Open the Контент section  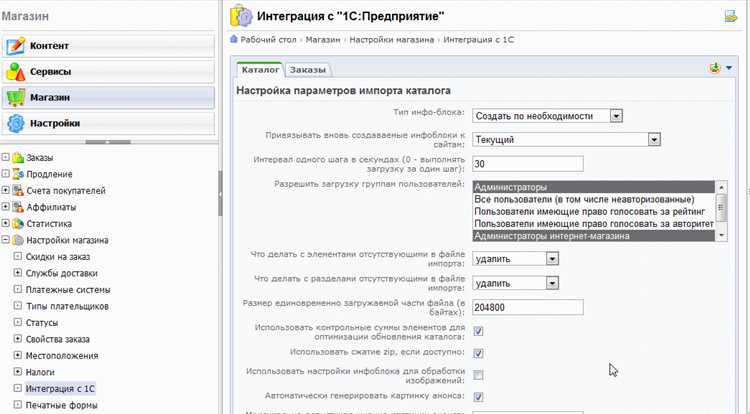click(x=108, y=46)
